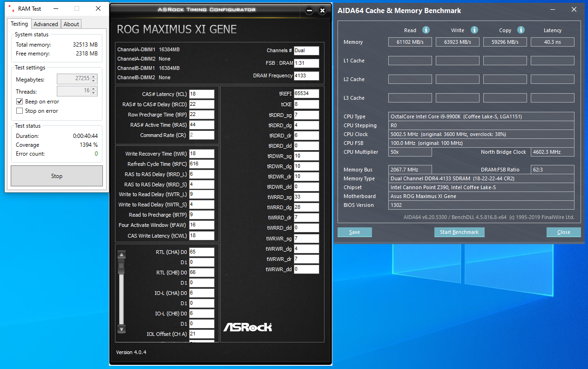The height and width of the screenshot is (369, 588).
Task: Click the Stop button in RAM Test
Action: [x=57, y=176]
